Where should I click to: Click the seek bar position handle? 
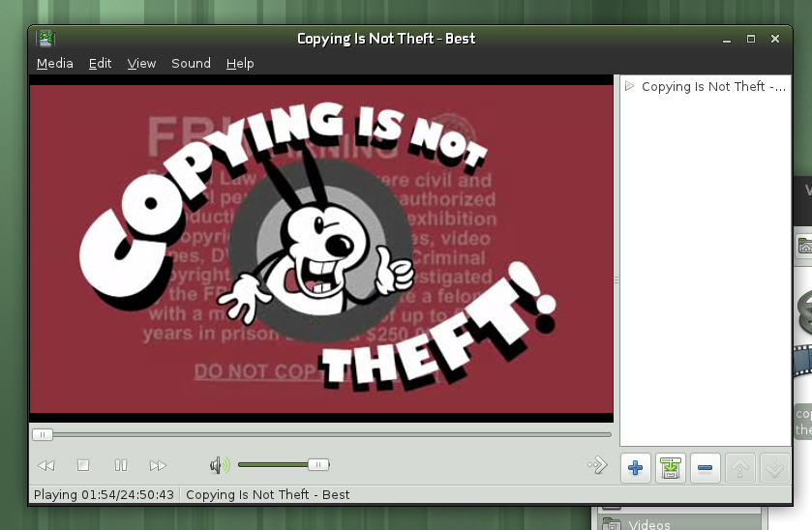click(43, 434)
